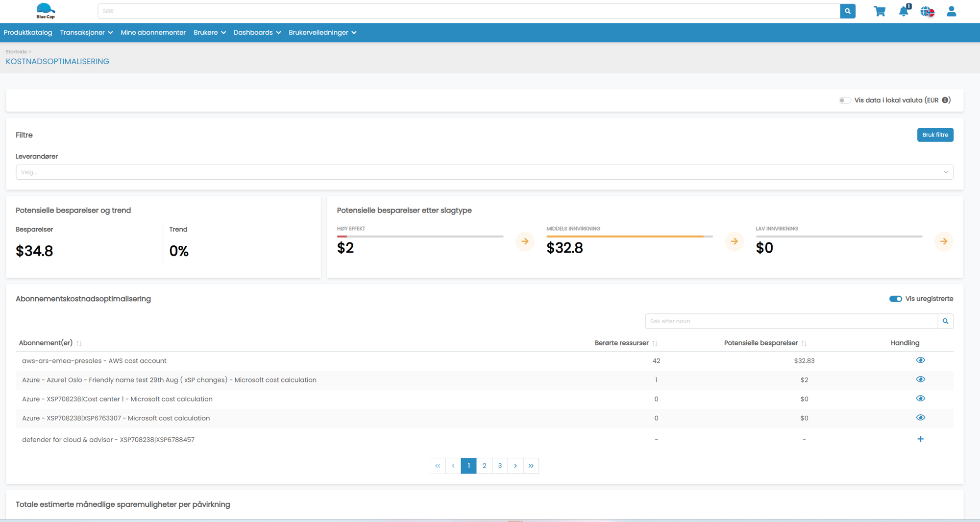
Task: Open Mine abonnementer
Action: tap(153, 32)
